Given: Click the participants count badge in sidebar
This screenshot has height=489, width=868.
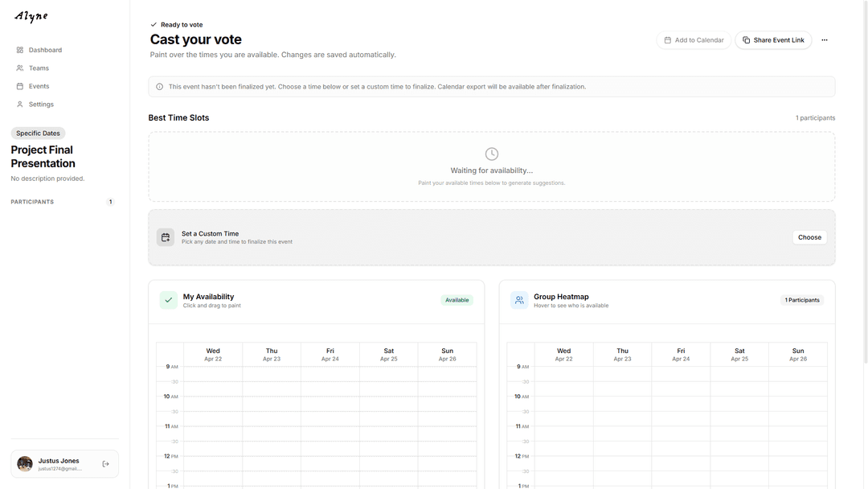Looking at the screenshot, I should point(111,202).
